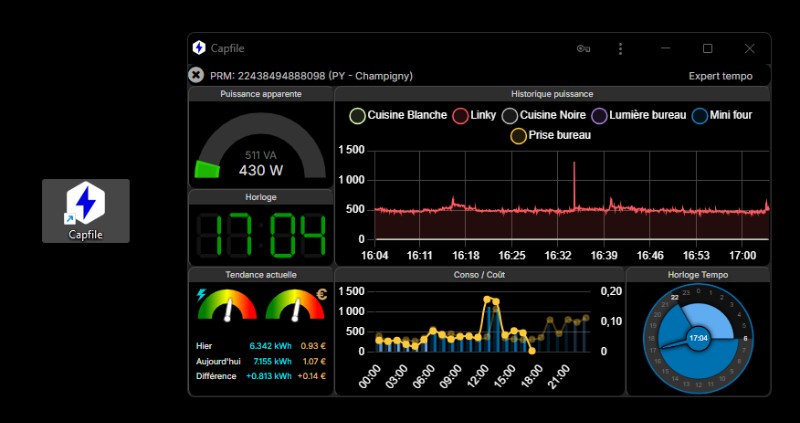Click the Aujourd'hui consumption row
Screen dimensions: 800x423
point(260,361)
